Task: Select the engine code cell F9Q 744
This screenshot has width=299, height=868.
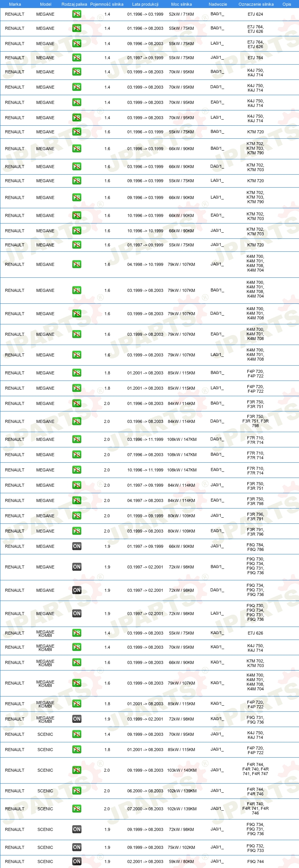Action: 255,862
